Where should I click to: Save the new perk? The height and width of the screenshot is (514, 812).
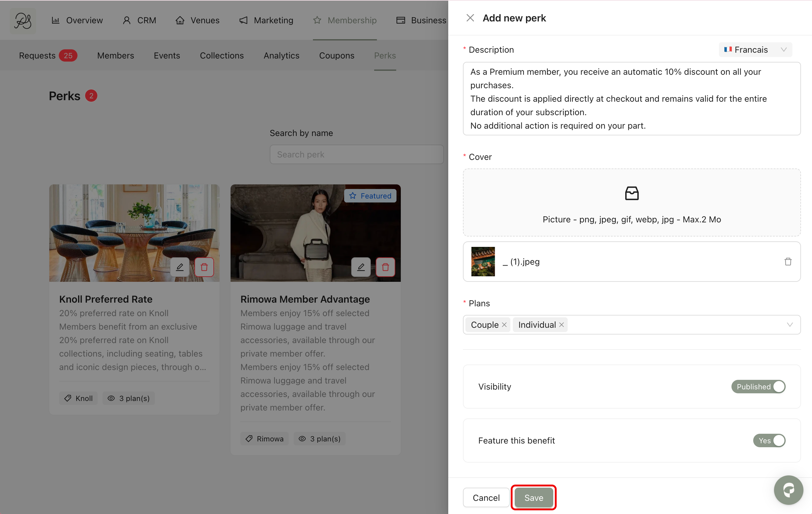tap(533, 497)
